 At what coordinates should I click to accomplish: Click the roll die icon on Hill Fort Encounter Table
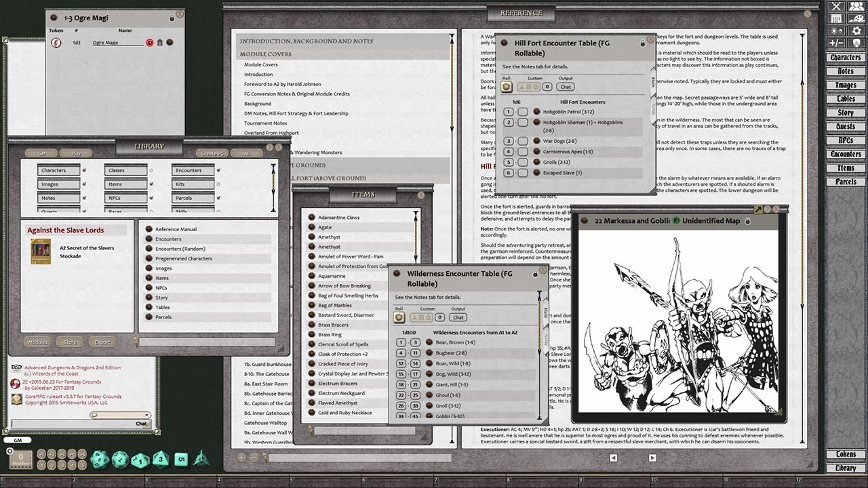(507, 87)
